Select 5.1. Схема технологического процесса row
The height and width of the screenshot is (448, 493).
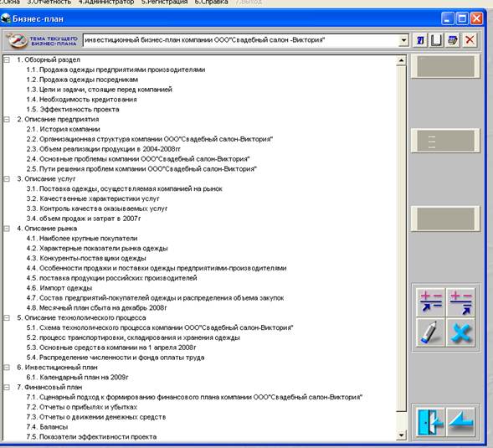point(160,327)
